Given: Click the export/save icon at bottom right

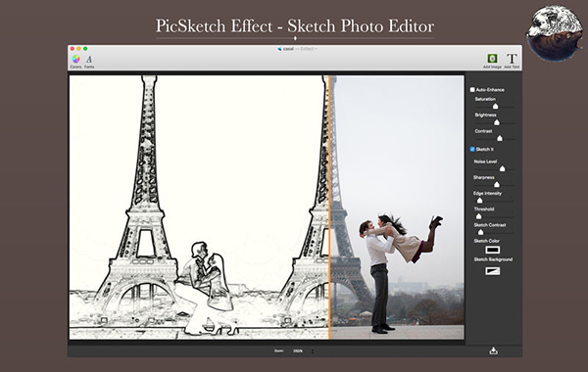Looking at the screenshot, I should 494,350.
